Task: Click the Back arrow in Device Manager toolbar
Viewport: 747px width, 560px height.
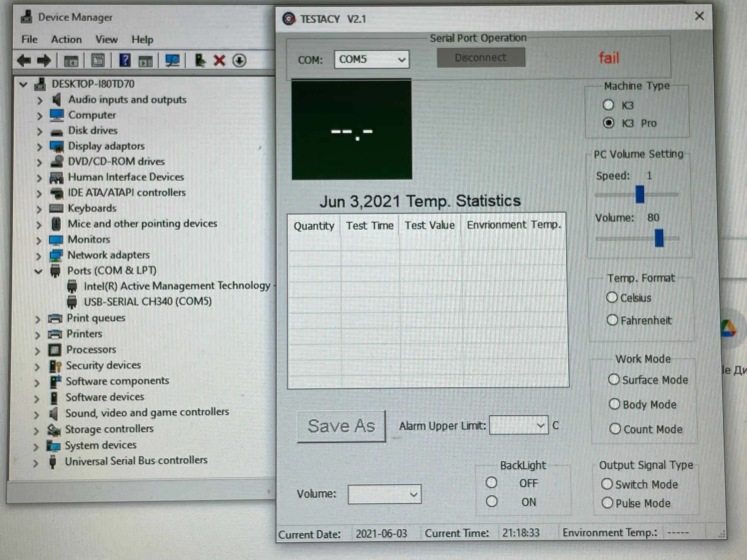Action: click(24, 60)
